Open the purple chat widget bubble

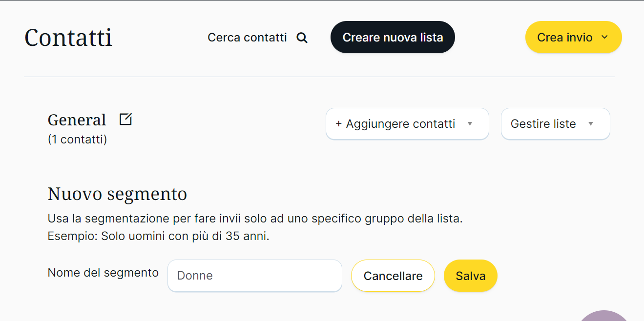605,316
